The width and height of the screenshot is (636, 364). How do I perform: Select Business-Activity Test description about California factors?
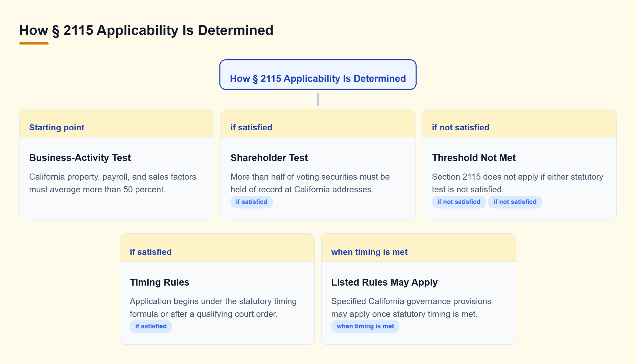point(113,183)
